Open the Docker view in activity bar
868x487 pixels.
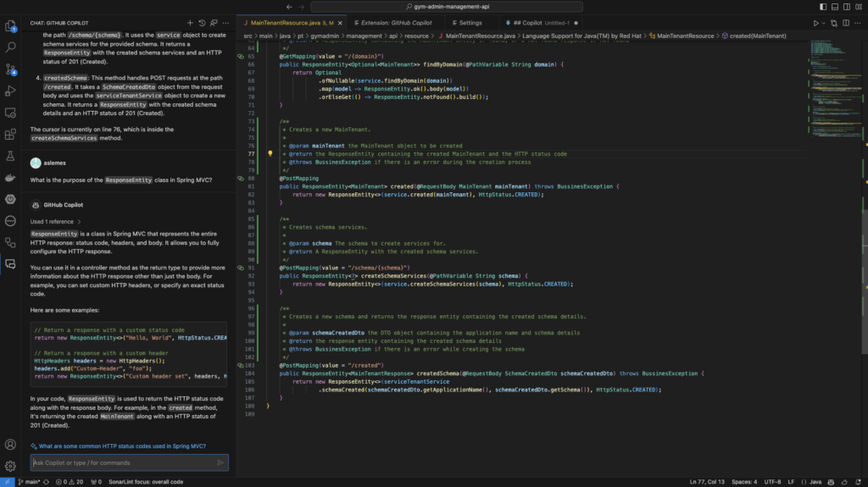pyautogui.click(x=10, y=178)
